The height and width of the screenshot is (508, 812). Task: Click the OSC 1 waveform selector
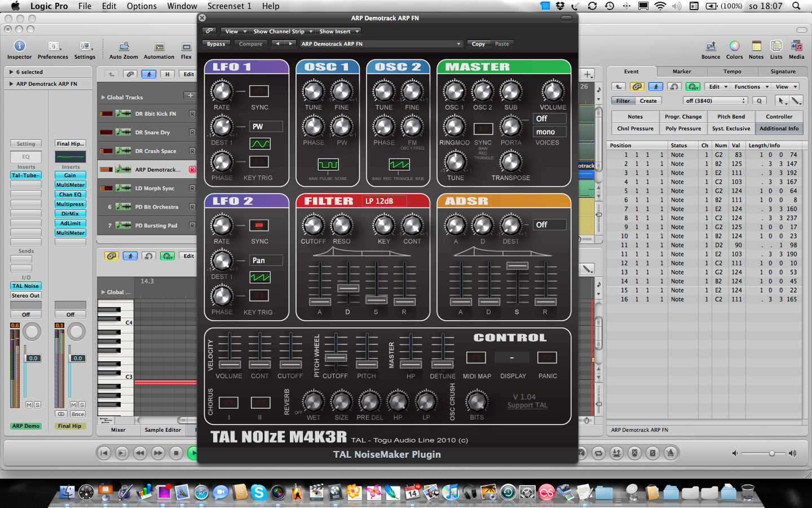click(x=328, y=165)
